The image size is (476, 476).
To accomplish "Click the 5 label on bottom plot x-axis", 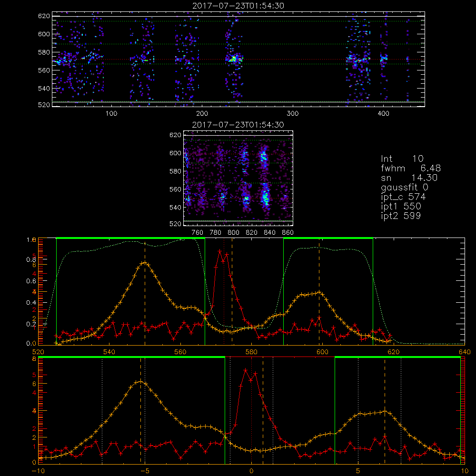I will (x=358, y=471).
